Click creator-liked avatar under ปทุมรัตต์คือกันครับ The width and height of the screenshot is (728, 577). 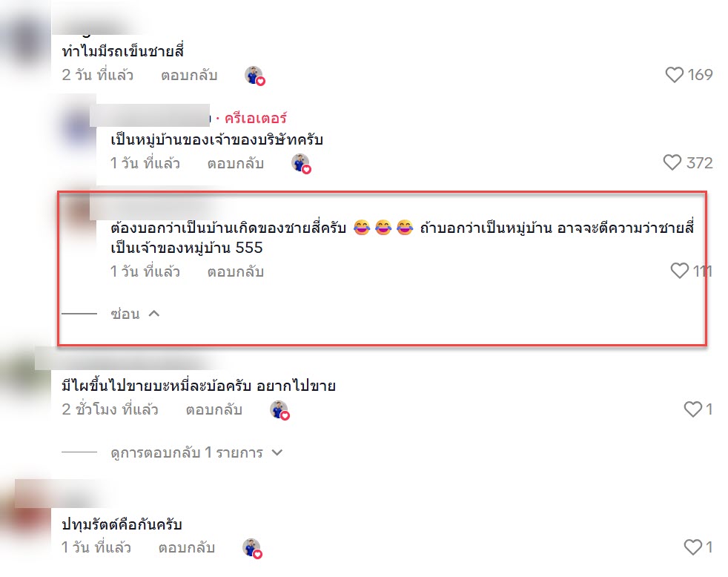click(252, 548)
